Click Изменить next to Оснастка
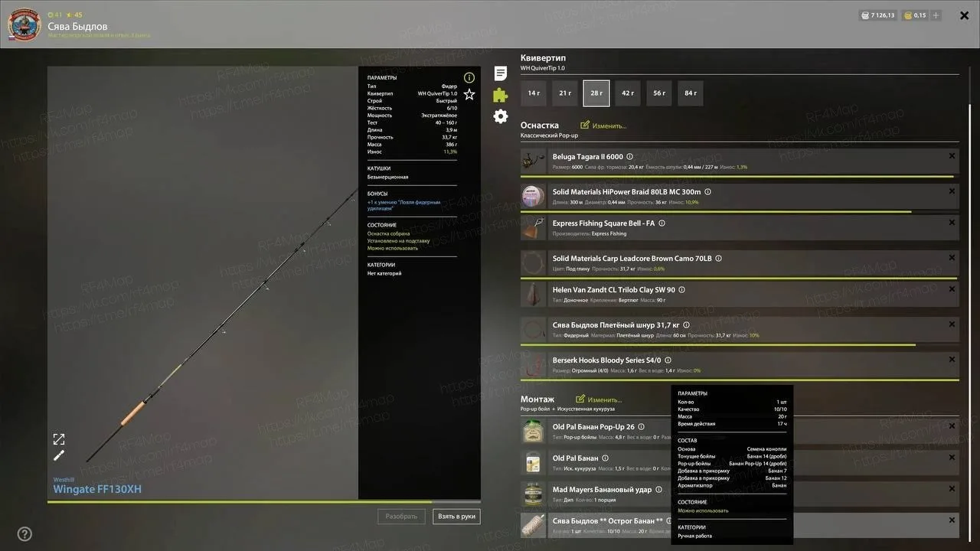This screenshot has width=980, height=551. pyautogui.click(x=603, y=126)
